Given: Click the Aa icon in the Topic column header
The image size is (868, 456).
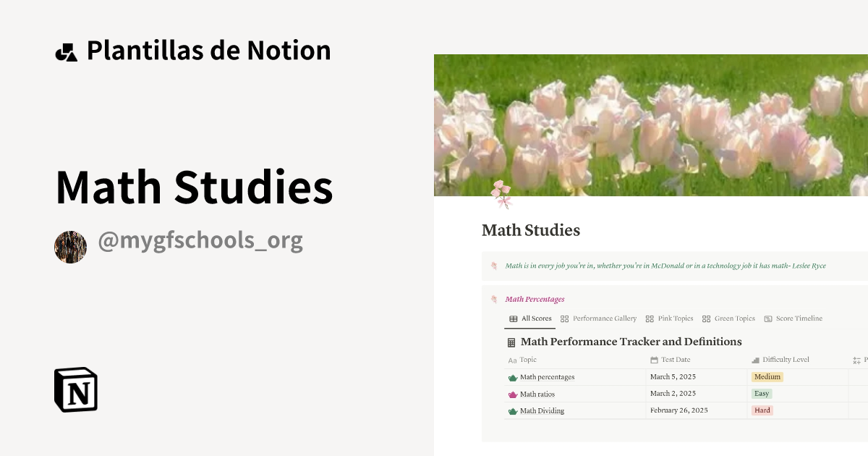Looking at the screenshot, I should point(512,360).
